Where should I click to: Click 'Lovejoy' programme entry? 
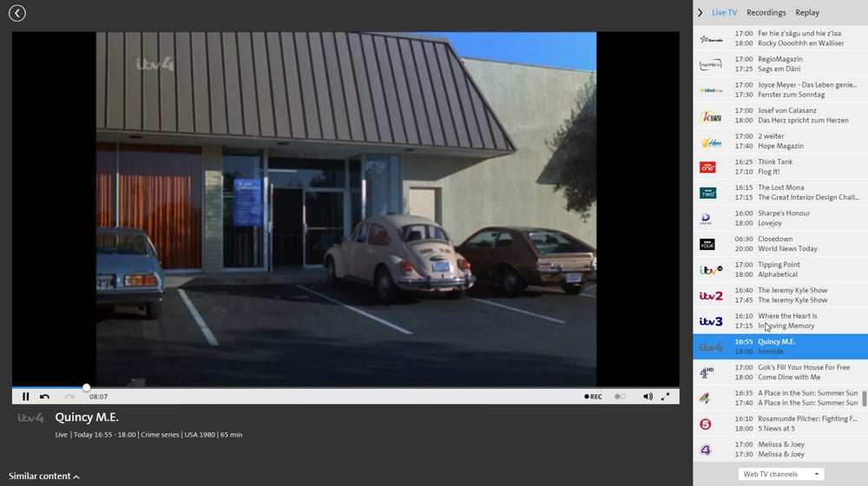(770, 223)
